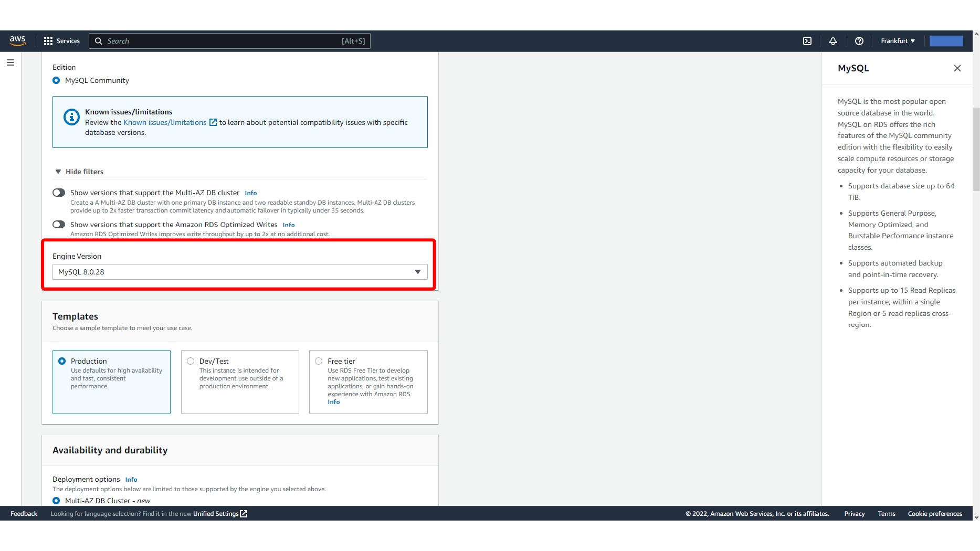Image resolution: width=980 pixels, height=551 pixels.
Task: Open the account menu button
Action: 946,41
